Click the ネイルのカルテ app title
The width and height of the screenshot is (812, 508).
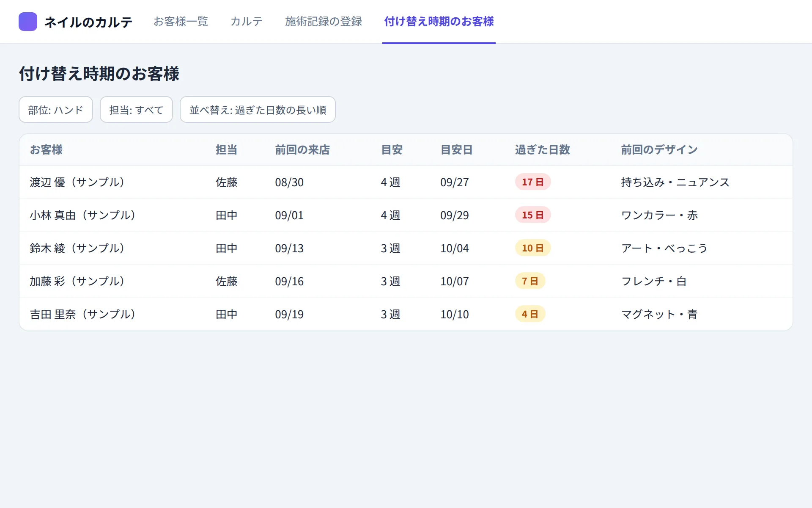(88, 22)
